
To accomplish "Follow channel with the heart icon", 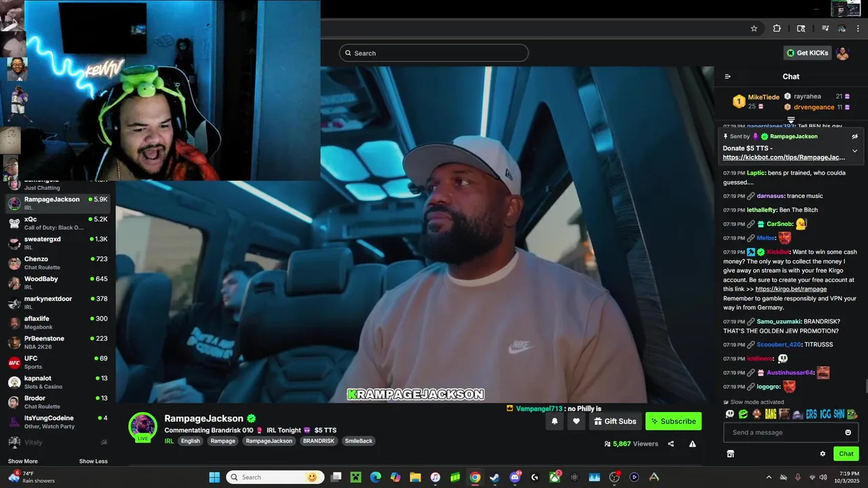I will (576, 421).
